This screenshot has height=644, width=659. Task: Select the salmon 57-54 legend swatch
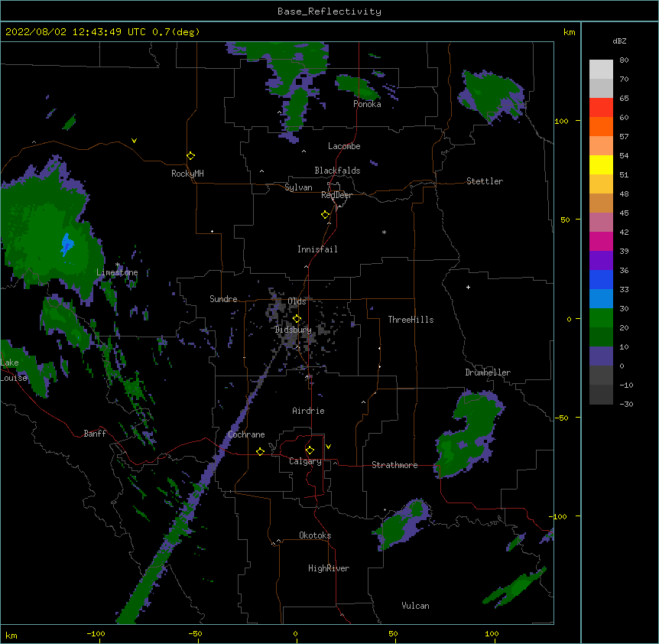click(601, 146)
